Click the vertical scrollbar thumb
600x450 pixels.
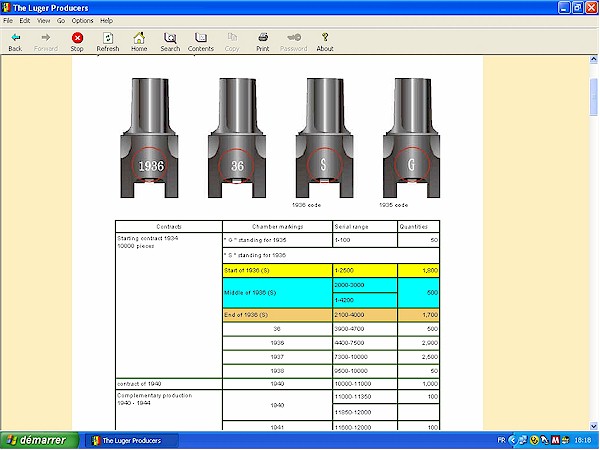593,96
